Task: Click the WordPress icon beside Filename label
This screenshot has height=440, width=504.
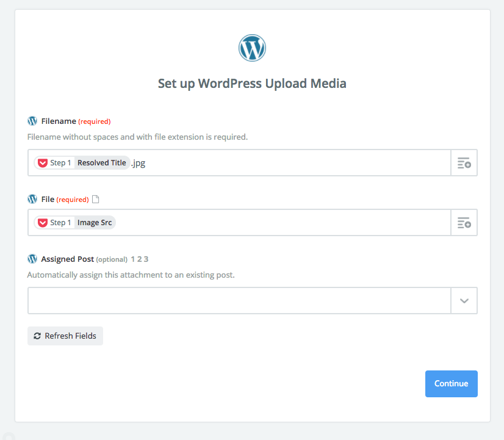Action: click(x=32, y=121)
